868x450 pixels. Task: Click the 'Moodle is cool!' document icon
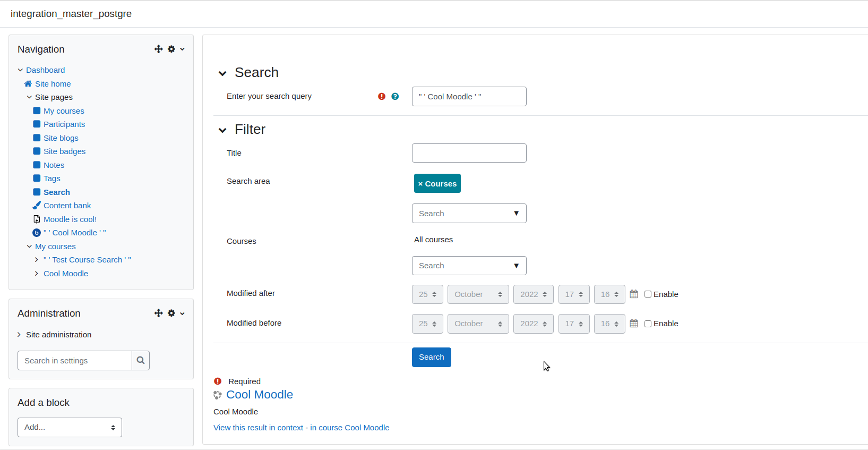point(37,219)
